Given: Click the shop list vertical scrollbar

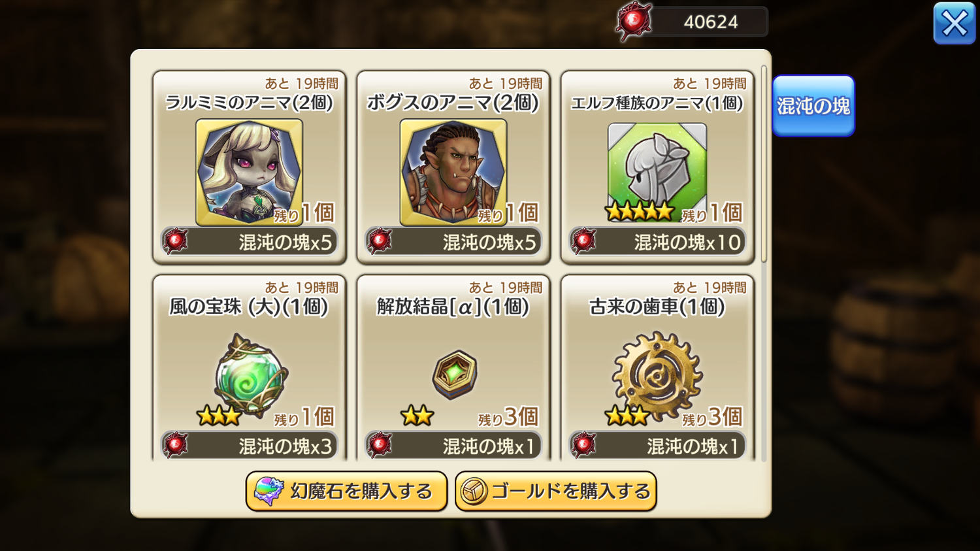Looking at the screenshot, I should (764, 163).
